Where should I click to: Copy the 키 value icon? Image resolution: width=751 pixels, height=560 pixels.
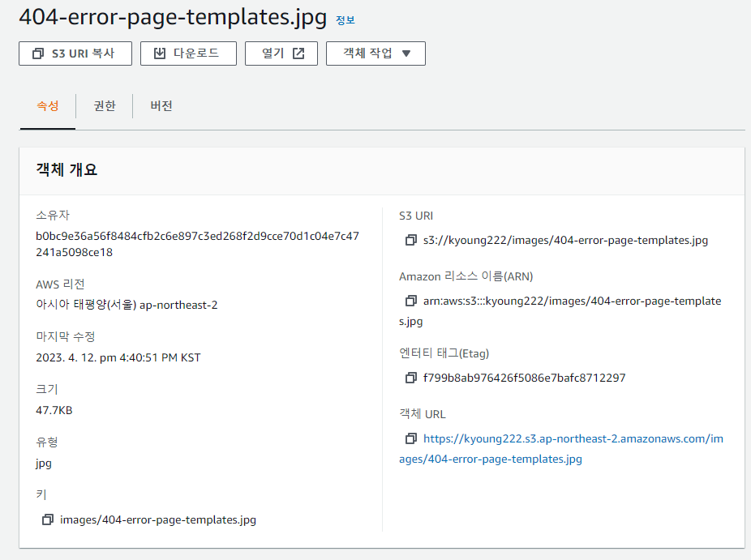coord(47,519)
